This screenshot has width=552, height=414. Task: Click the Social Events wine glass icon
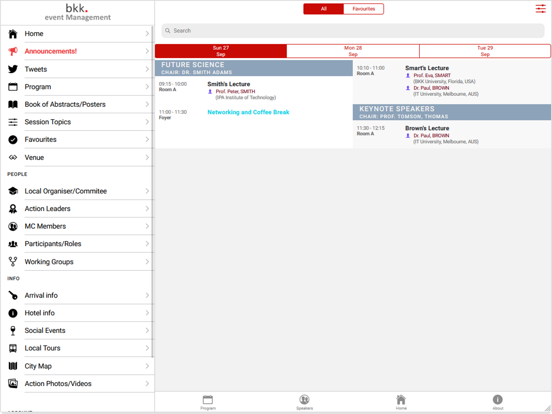13,331
